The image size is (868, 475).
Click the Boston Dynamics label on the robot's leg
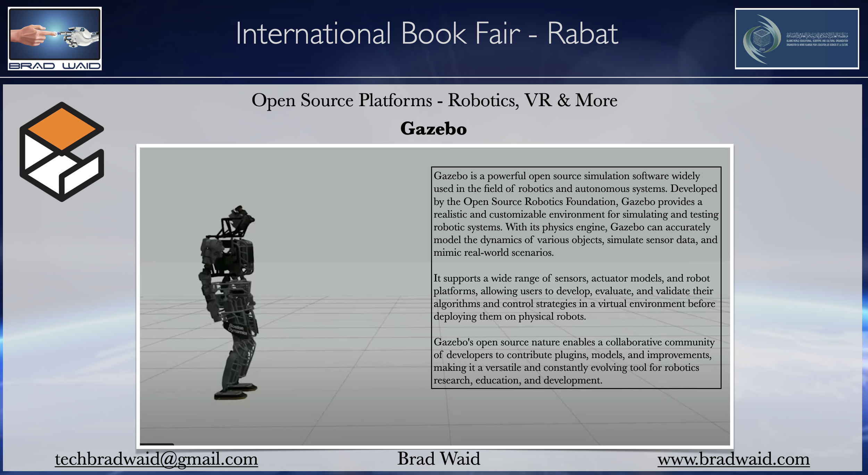coord(237,330)
